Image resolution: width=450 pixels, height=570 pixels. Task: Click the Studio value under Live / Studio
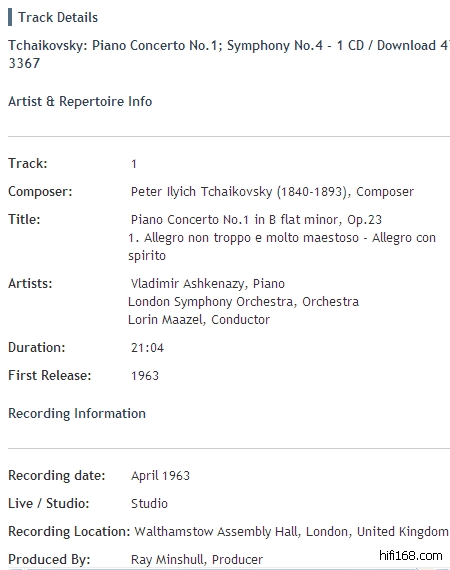(149, 503)
